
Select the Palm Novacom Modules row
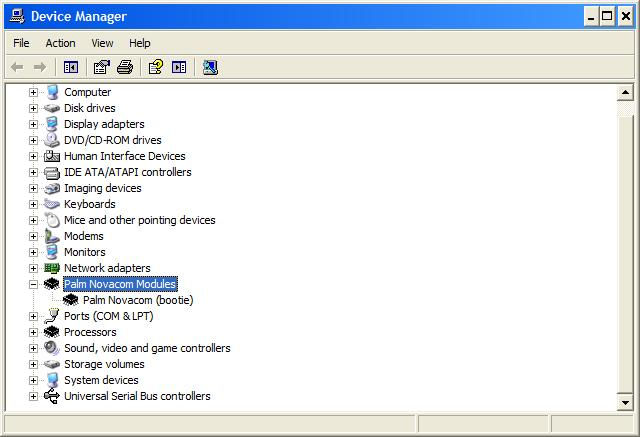click(120, 284)
